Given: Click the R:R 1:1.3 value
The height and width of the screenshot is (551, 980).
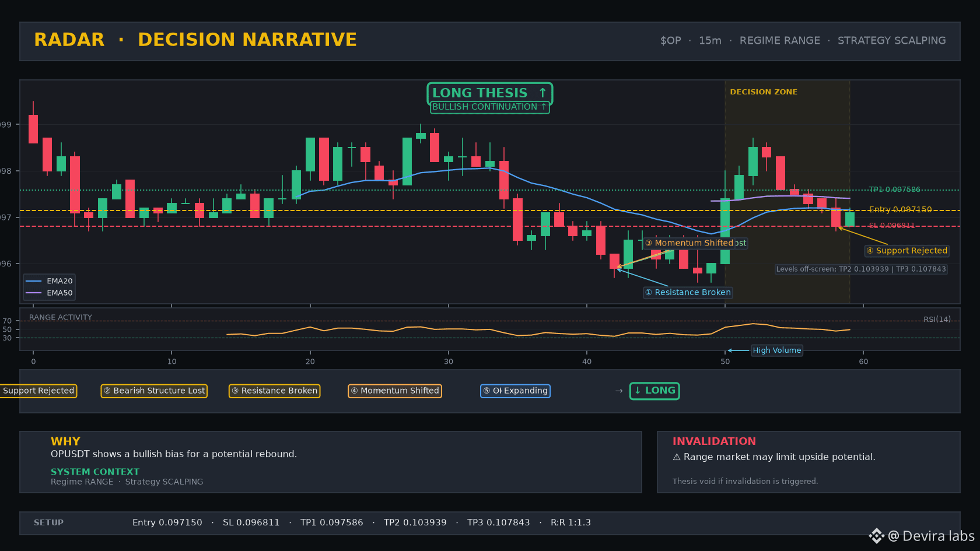Looking at the screenshot, I should point(570,522).
